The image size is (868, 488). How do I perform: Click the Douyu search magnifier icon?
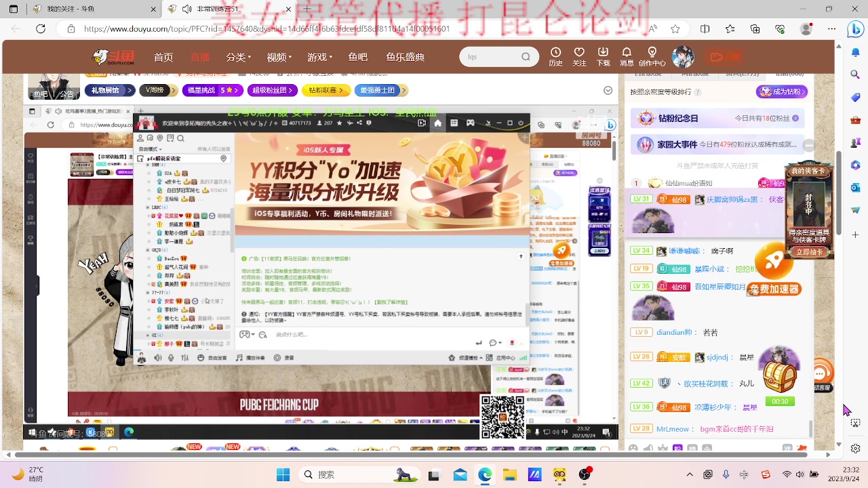point(526,57)
